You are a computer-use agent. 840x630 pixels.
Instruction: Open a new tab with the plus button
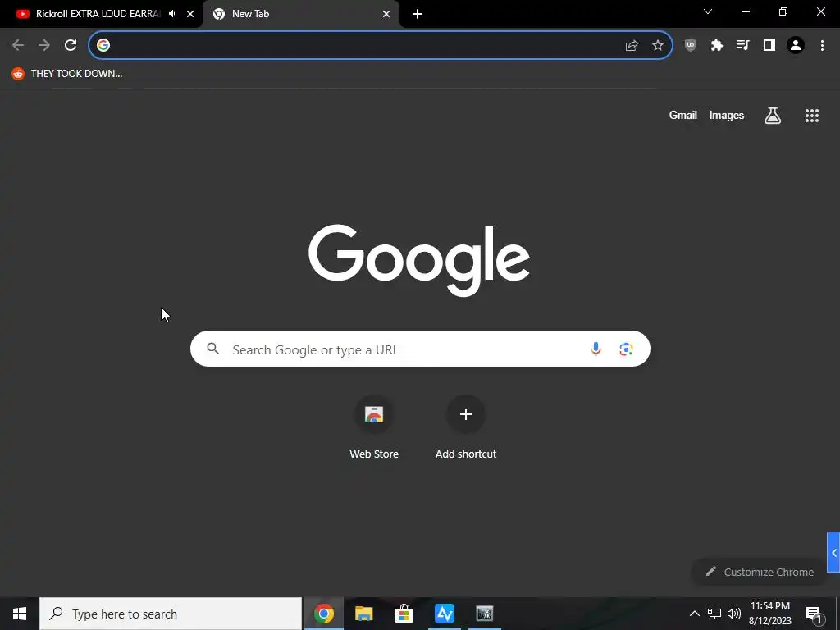coord(418,14)
